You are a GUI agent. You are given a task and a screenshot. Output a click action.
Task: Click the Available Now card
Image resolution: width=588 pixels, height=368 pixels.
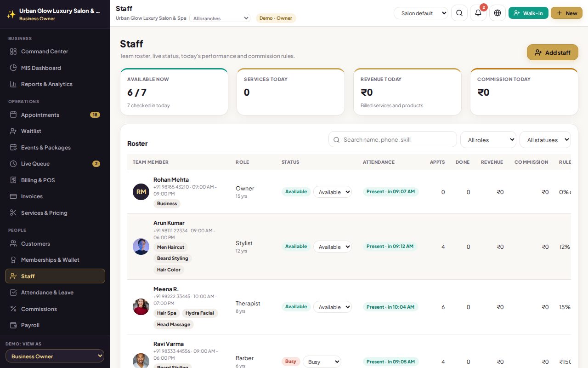point(174,92)
